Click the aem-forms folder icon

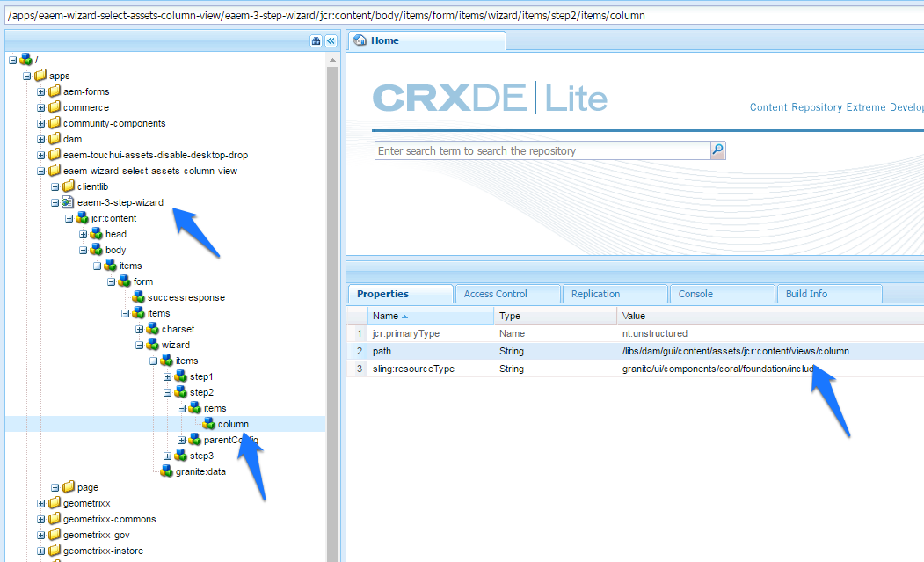point(55,91)
